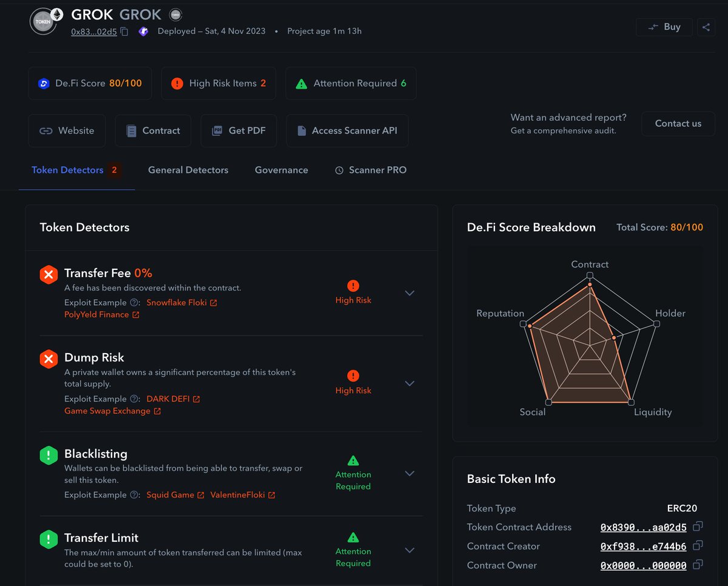Click the small round badge after GROK title
The width and height of the screenshot is (728, 586).
[175, 15]
